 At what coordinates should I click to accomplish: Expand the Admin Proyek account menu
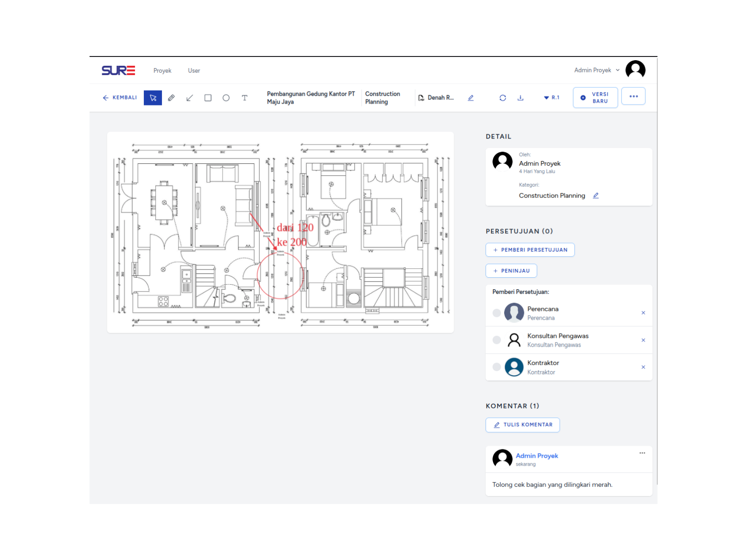597,70
